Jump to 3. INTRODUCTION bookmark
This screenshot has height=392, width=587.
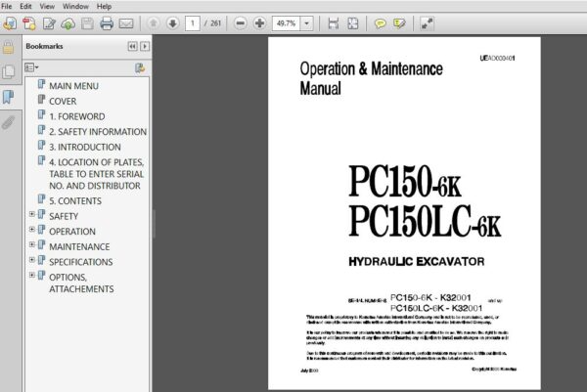pyautogui.click(x=85, y=148)
